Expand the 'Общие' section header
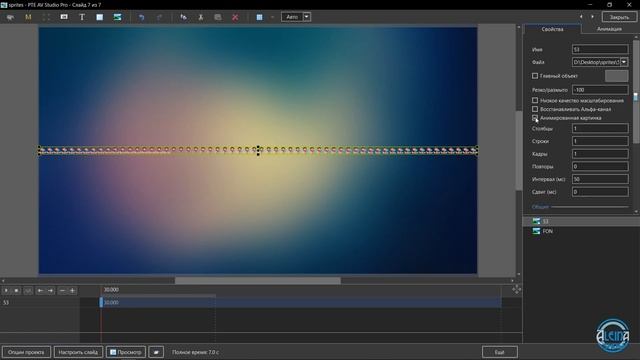The height and width of the screenshot is (360, 640). tap(540, 207)
